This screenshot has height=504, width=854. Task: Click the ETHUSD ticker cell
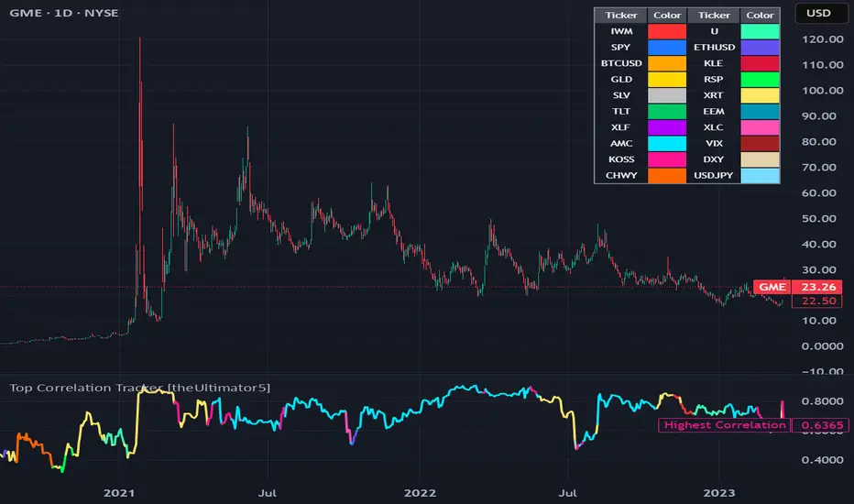(x=714, y=48)
